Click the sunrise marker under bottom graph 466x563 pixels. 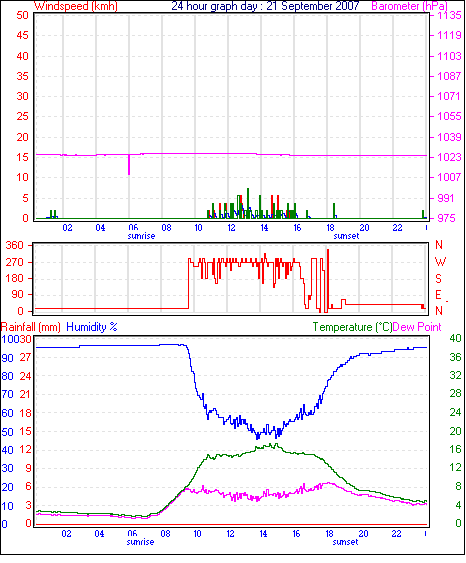pyautogui.click(x=140, y=542)
